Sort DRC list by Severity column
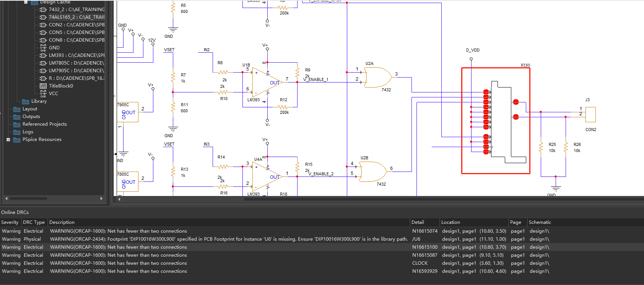This screenshot has height=285, width=644. pos(10,222)
